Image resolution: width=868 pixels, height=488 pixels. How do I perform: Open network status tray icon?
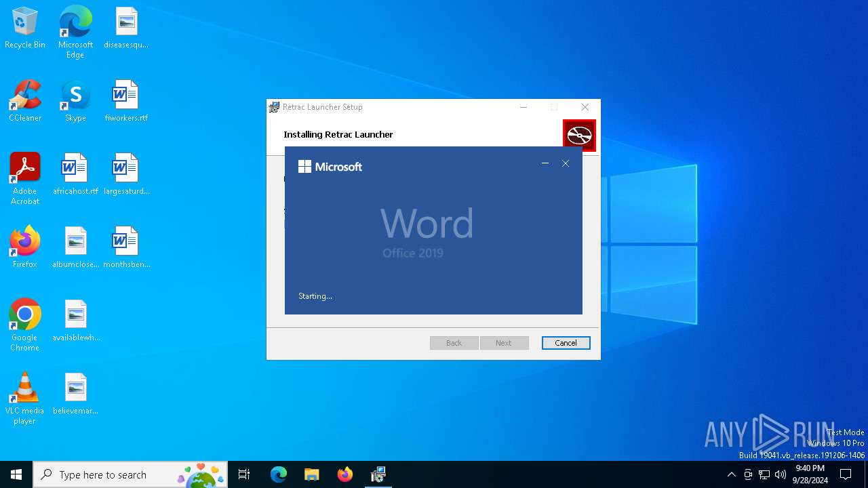[764, 474]
